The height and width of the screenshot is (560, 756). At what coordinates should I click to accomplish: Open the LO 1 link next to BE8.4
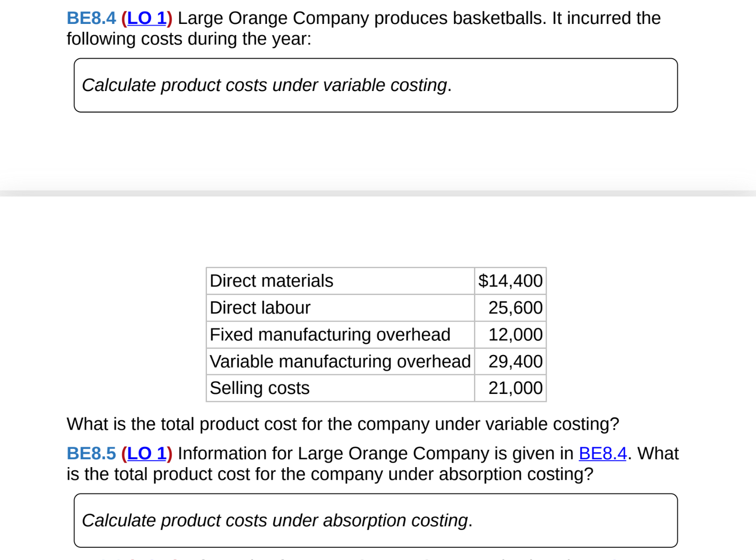tap(146, 18)
